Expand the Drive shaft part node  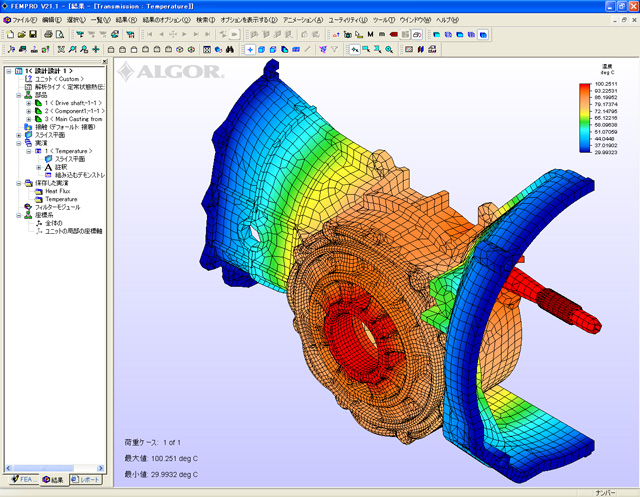[x=28, y=103]
